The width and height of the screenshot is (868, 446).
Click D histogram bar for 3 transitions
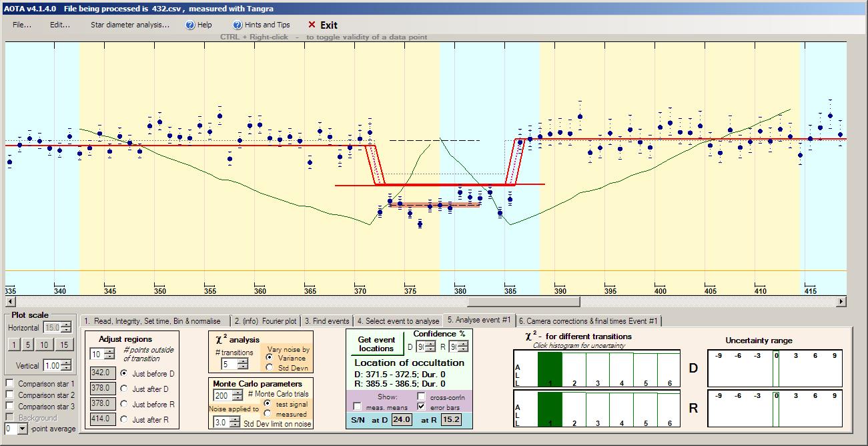point(598,369)
